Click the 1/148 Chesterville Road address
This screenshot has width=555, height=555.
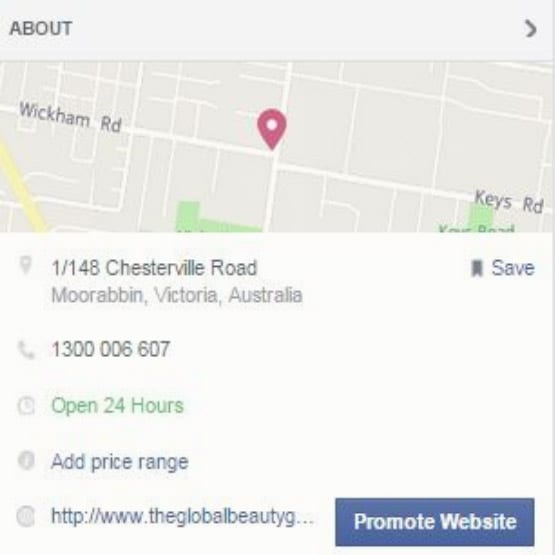tap(154, 268)
